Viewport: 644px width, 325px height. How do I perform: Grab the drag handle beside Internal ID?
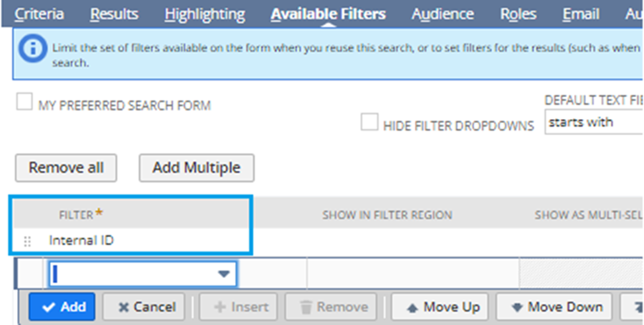27,242
